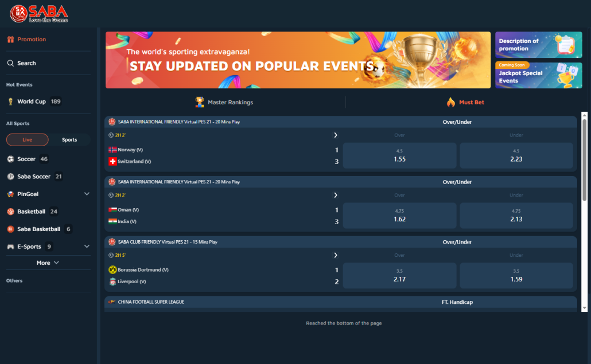This screenshot has width=591, height=364.
Task: Switch to Sports mode toggle
Action: [69, 140]
